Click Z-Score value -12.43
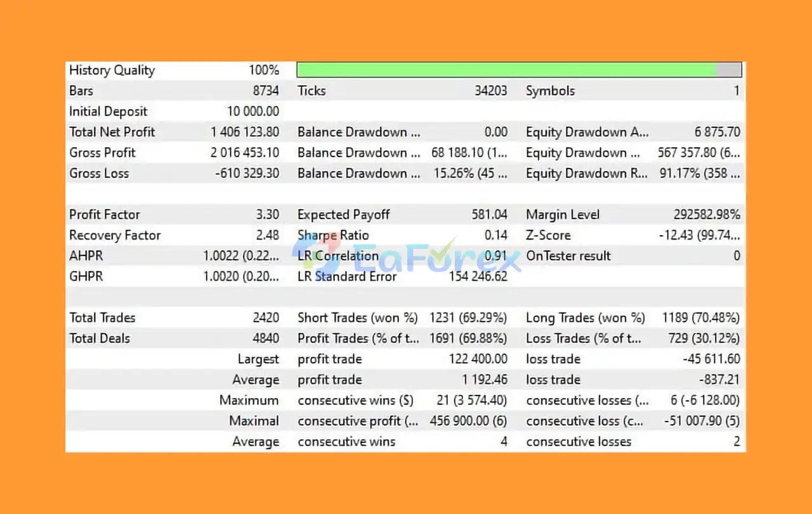The height and width of the screenshot is (514, 812). 700,235
